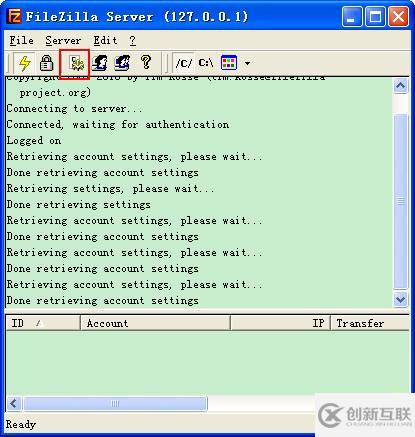Click 'Retrieving settings, please wait...' line
The width and height of the screenshot is (415, 437).
pos(111,189)
